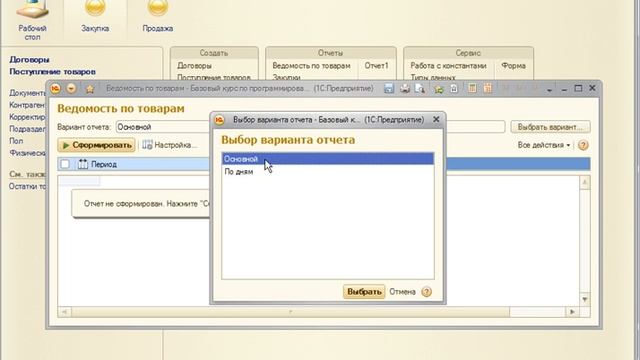Cancel the dialog with Отмена
640x360 pixels.
[x=402, y=292]
